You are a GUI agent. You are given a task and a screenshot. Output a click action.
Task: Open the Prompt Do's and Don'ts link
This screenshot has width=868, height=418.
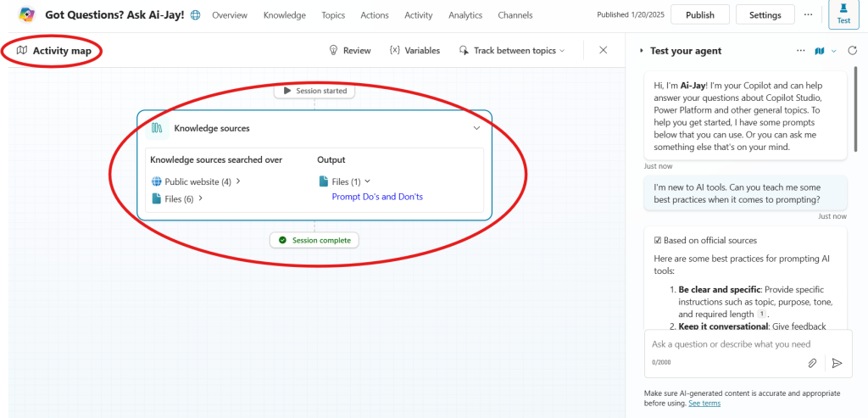tap(377, 197)
